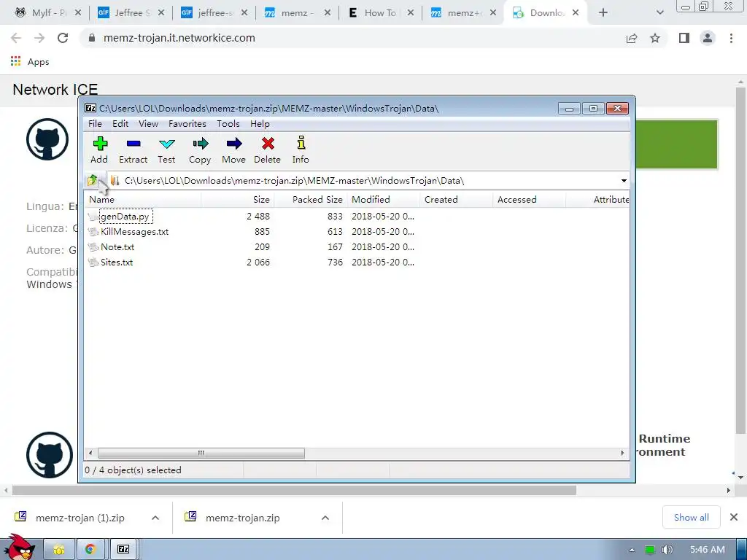Click the Move toolbar icon
The height and width of the screenshot is (560, 747).
point(233,150)
